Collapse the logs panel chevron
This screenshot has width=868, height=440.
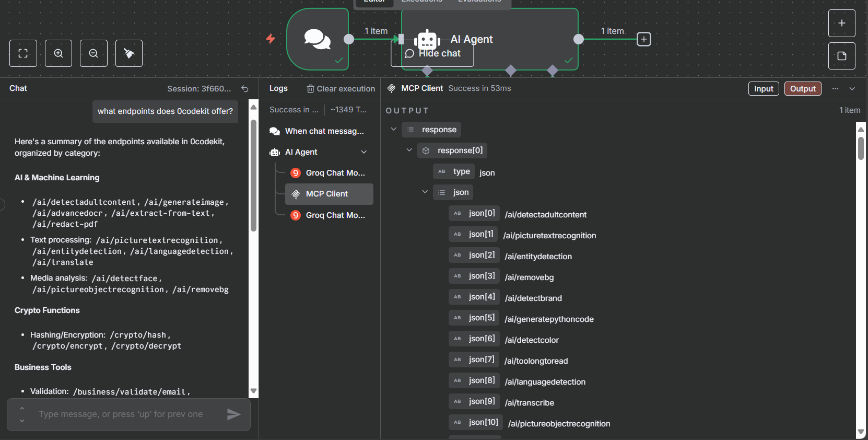point(852,89)
